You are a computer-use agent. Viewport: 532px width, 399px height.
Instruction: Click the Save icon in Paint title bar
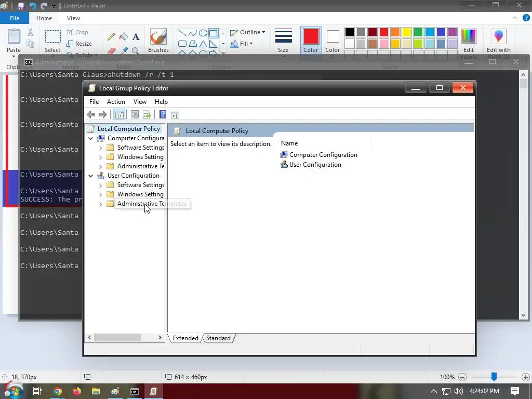(x=21, y=6)
